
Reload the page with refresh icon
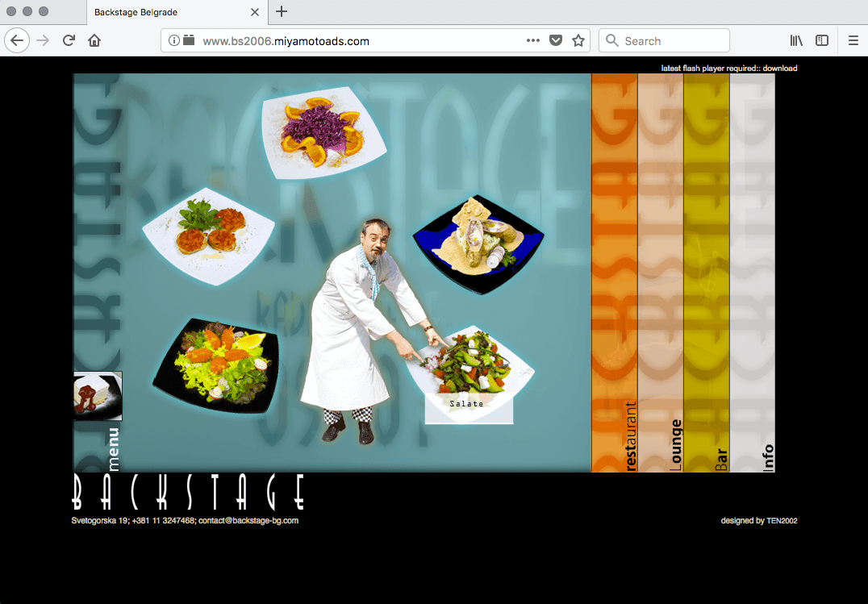(69, 40)
